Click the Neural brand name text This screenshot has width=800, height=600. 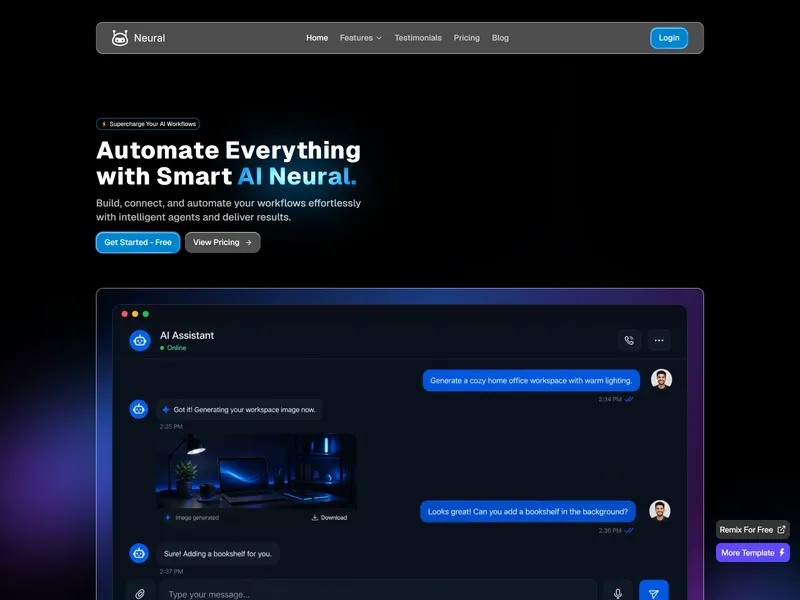(x=149, y=38)
